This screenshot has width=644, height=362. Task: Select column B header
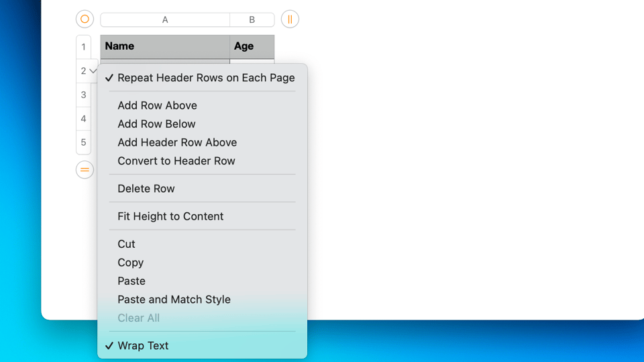[252, 20]
